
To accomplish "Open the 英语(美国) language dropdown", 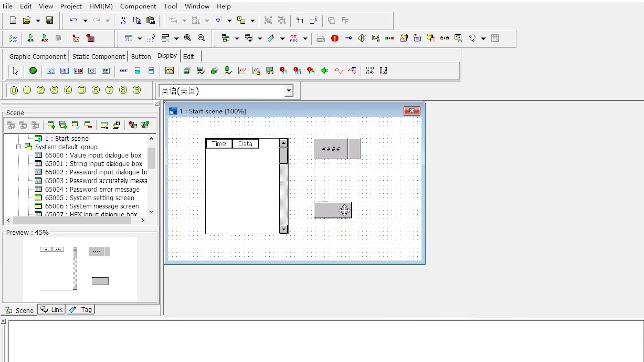I will 289,91.
